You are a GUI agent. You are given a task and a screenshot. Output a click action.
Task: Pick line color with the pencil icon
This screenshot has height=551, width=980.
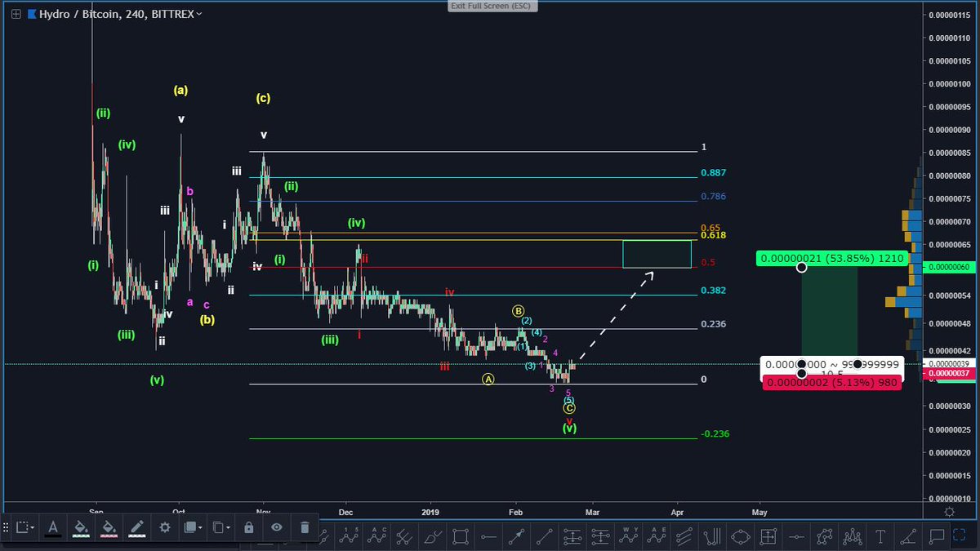pos(136,527)
